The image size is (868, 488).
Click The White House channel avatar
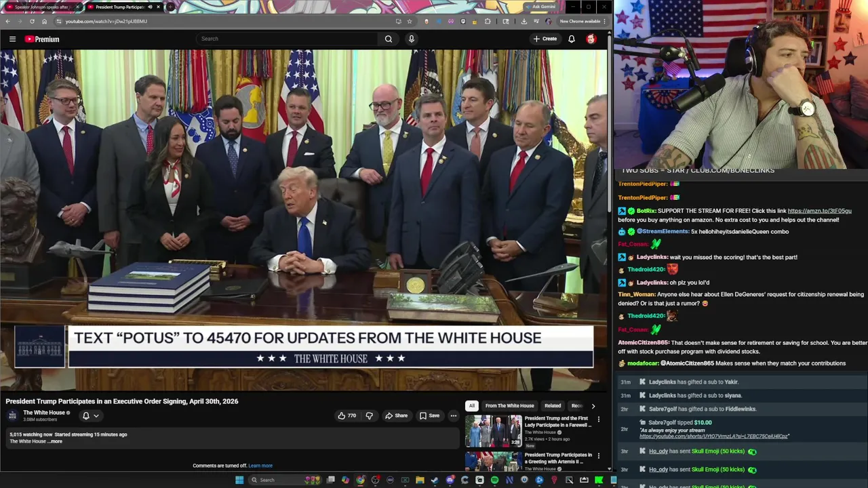(12, 415)
